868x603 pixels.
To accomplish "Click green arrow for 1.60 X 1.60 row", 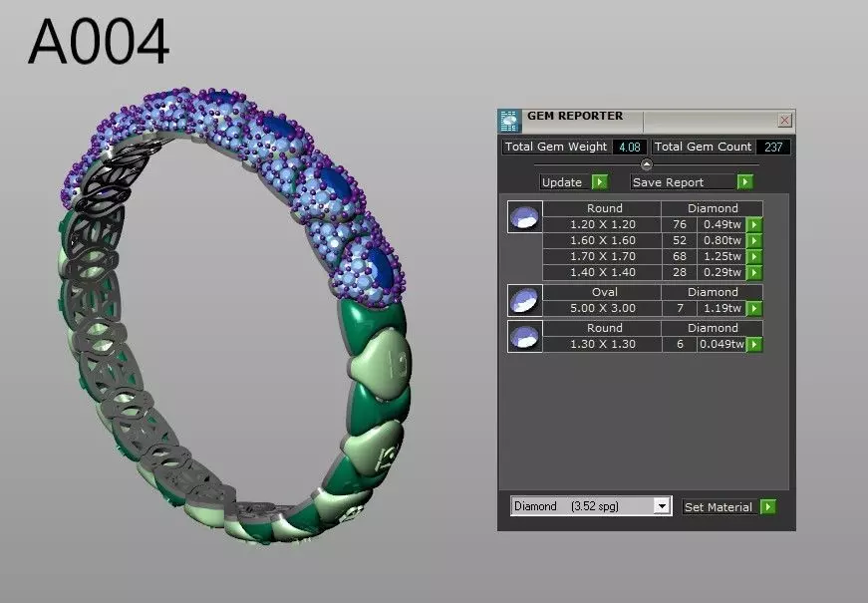I will pyautogui.click(x=754, y=240).
